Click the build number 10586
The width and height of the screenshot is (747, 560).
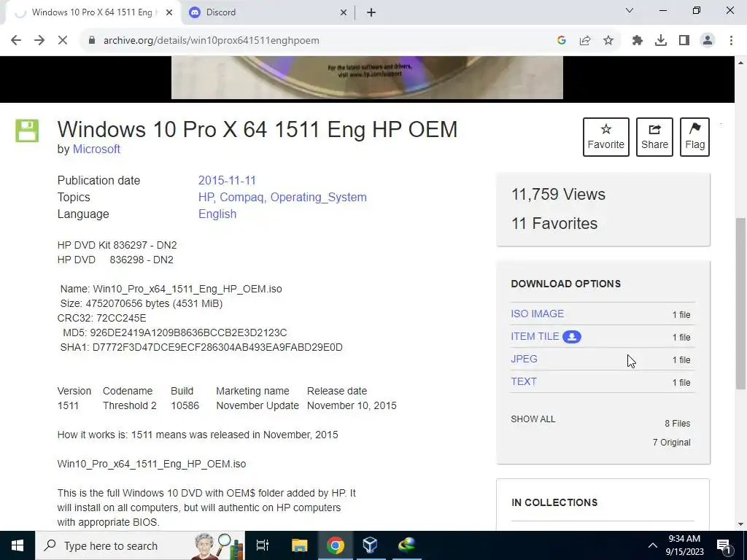[x=185, y=405]
